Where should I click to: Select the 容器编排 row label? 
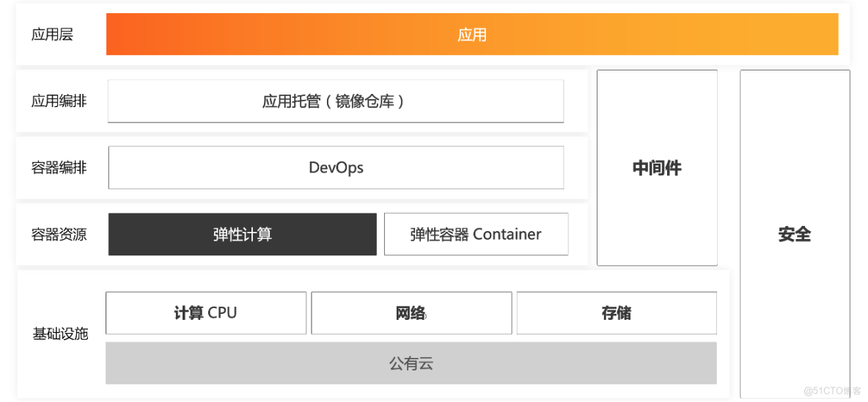click(x=59, y=168)
